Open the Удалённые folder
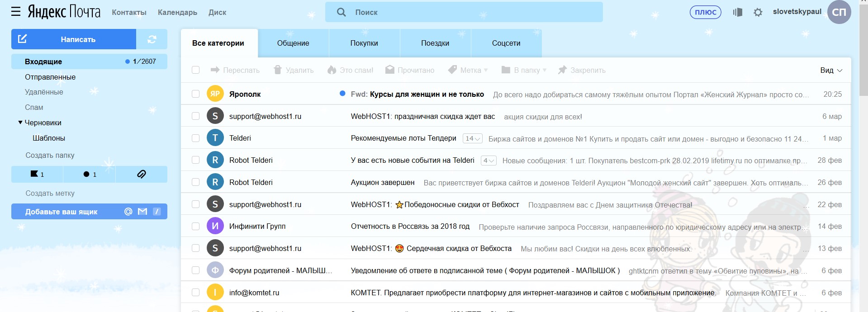Screen dimensions: 868x312 (x=44, y=92)
